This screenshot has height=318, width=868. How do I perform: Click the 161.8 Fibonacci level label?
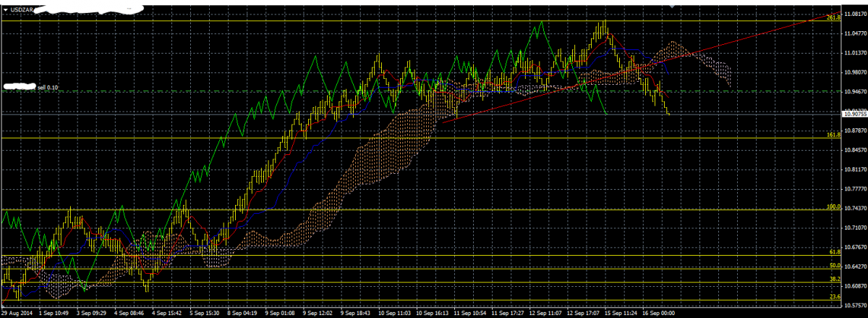point(833,135)
